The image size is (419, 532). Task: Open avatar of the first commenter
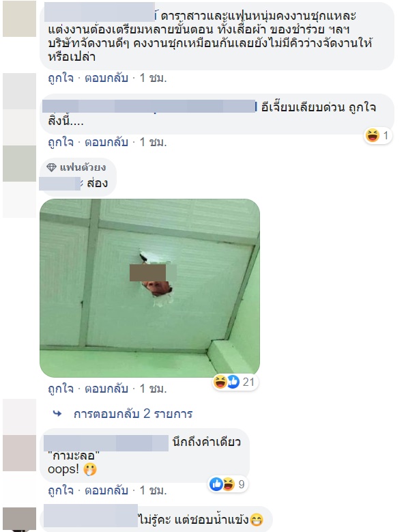tap(19, 18)
